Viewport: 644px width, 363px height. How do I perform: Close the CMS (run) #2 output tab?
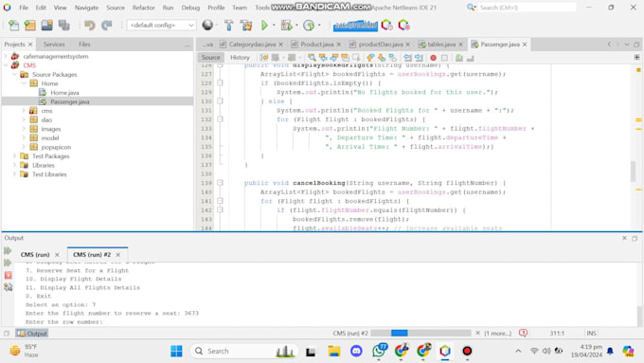pos(117,255)
